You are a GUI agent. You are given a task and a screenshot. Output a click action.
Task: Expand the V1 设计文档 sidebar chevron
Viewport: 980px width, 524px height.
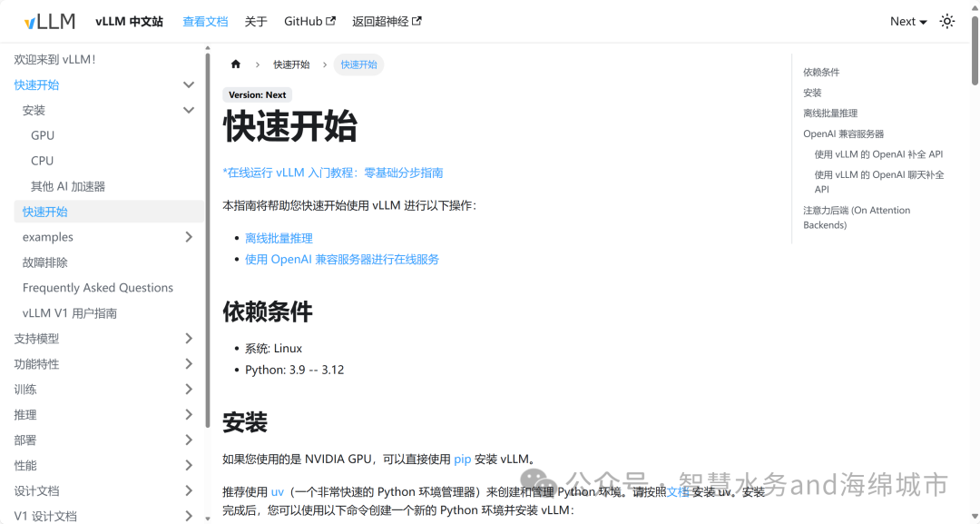click(188, 516)
